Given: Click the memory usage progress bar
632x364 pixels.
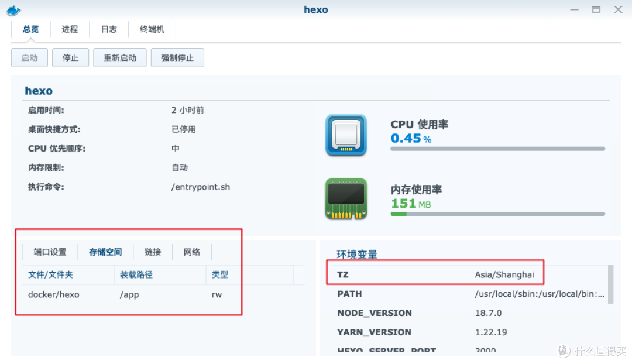Looking at the screenshot, I should point(497,214).
